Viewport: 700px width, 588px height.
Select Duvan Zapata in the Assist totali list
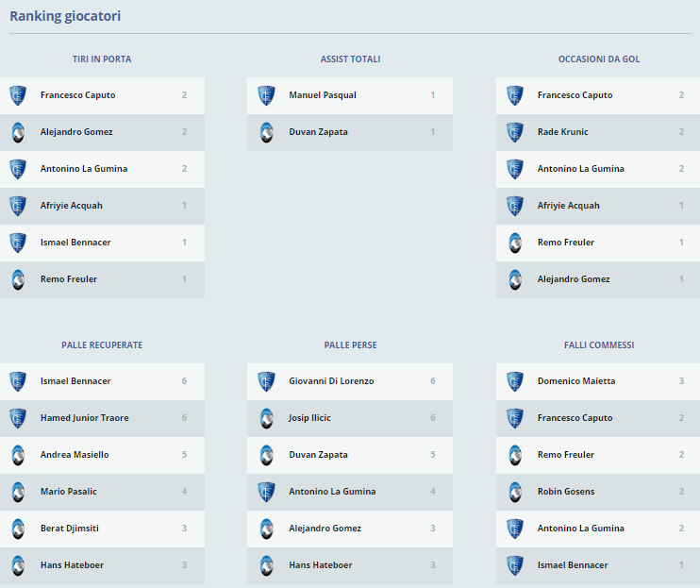318,132
